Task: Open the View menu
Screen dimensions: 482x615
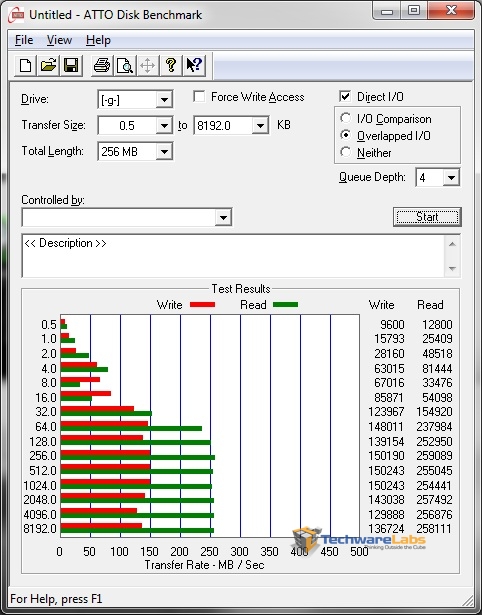Action: (59, 40)
